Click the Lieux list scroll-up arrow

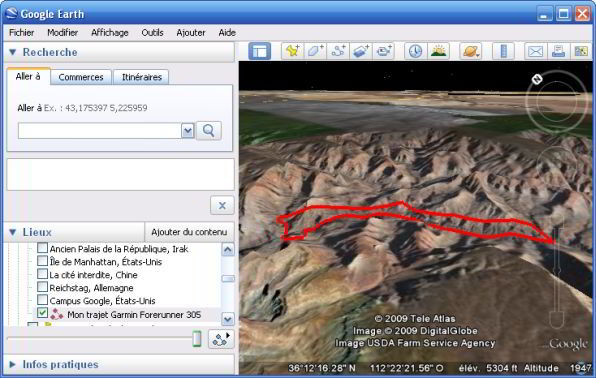click(228, 250)
